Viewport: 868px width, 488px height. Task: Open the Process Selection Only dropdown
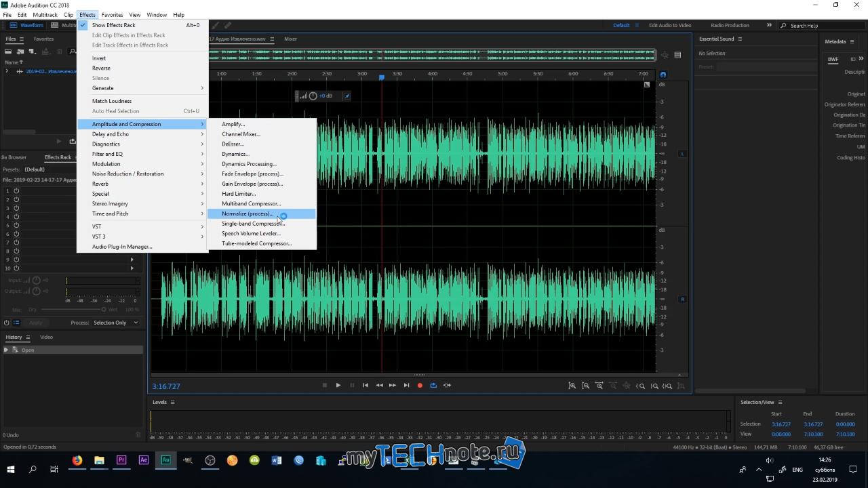(115, 323)
